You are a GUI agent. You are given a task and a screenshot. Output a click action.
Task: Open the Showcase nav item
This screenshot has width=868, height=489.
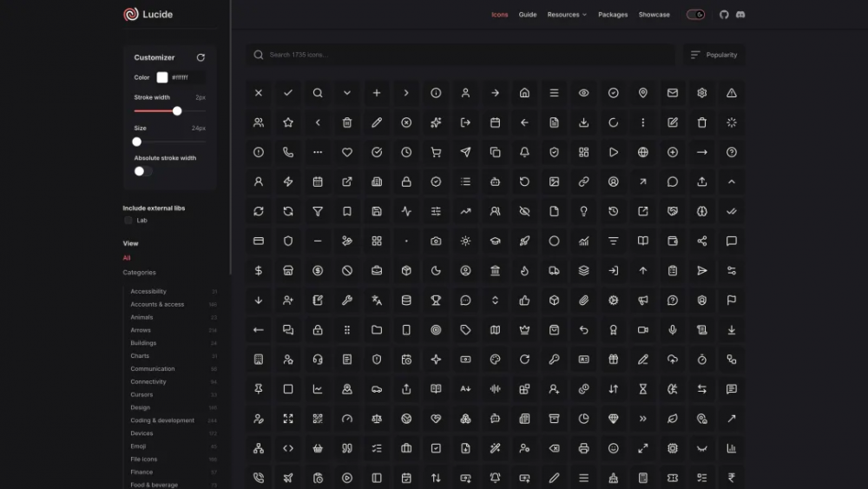(x=654, y=15)
